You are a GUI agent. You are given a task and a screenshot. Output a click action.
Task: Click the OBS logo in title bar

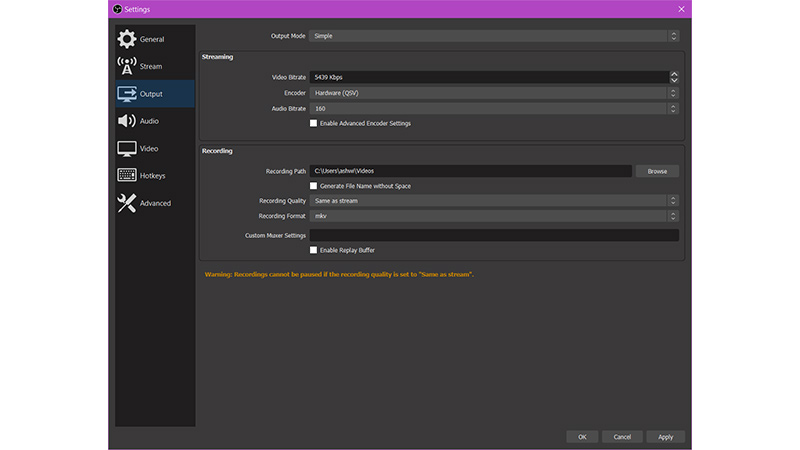coord(117,9)
